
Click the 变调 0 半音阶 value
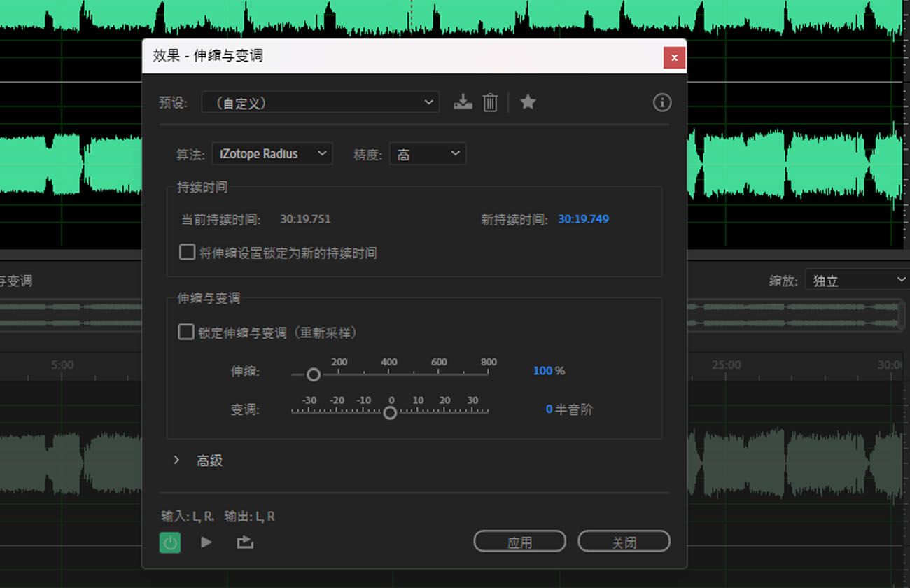pyautogui.click(x=568, y=409)
